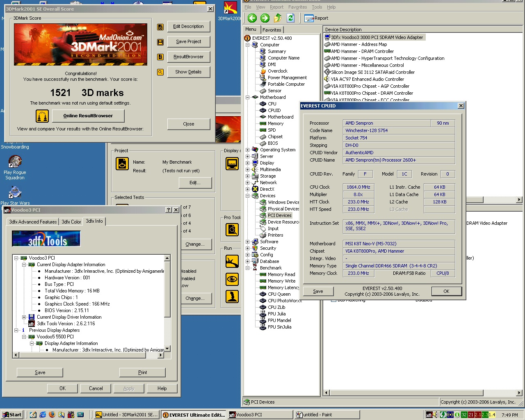The image size is (525, 420).
Task: Click the bottom Run section icon in 3DMark2001
Action: pyautogui.click(x=232, y=297)
